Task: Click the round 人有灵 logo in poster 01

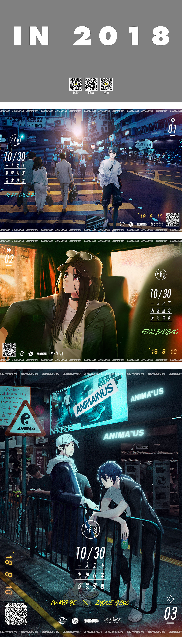Action: click(x=15, y=140)
